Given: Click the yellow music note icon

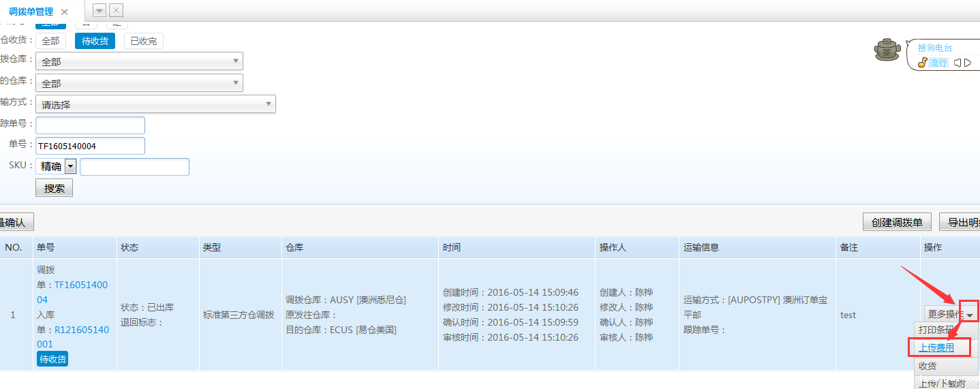Looking at the screenshot, I should pos(922,63).
